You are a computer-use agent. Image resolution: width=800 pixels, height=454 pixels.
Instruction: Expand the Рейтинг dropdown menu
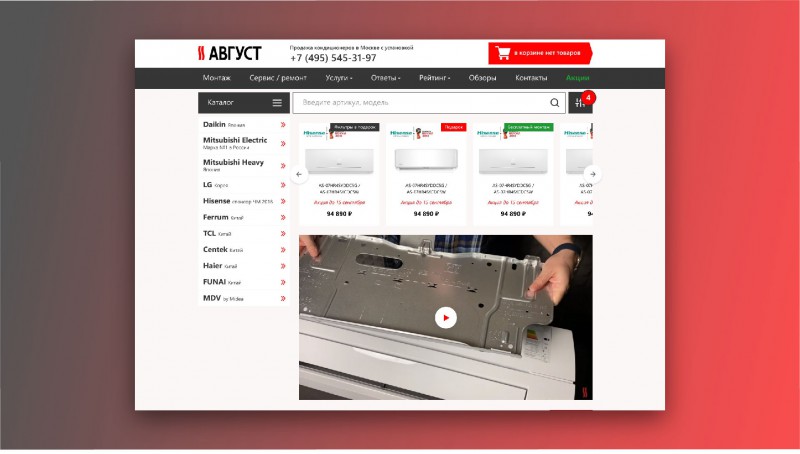(434, 78)
